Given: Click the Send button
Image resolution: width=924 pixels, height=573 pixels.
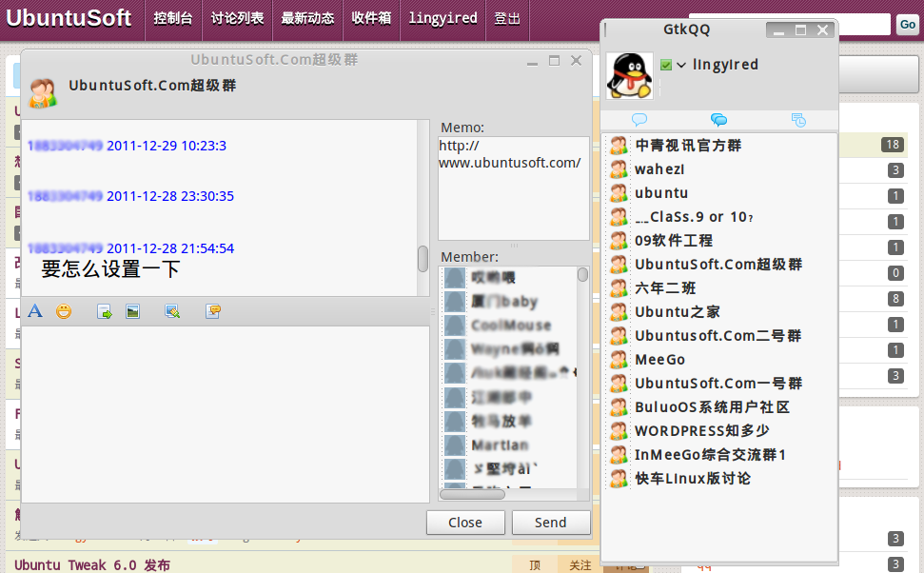Looking at the screenshot, I should point(551,523).
